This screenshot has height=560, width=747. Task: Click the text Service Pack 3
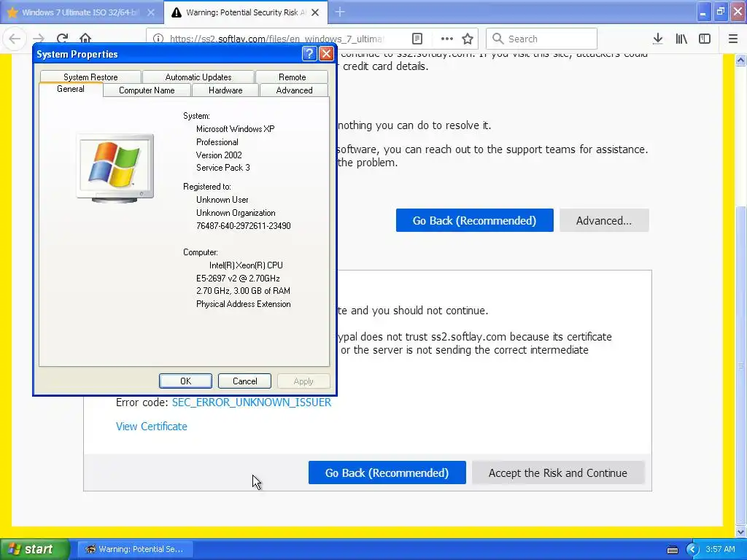[223, 168]
